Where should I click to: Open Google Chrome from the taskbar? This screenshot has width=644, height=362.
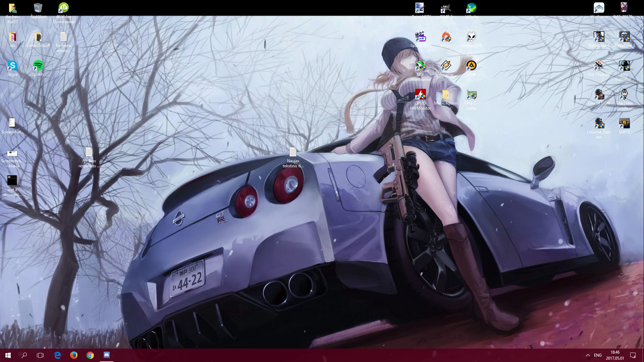point(90,355)
